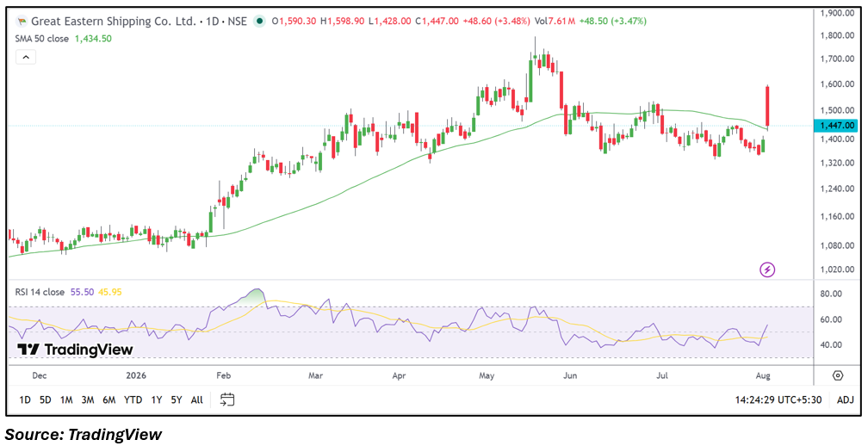Click the green market status dot
This screenshot has height=446, width=868.
point(258,22)
